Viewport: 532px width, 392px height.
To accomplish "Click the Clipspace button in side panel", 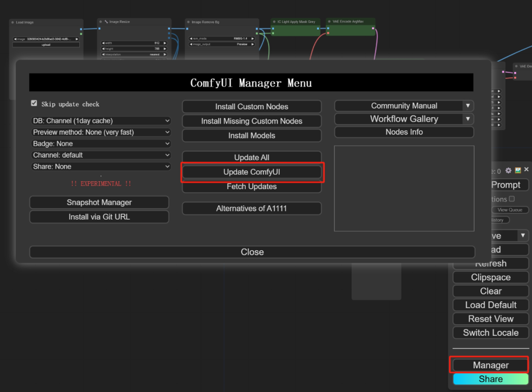I will 491,277.
